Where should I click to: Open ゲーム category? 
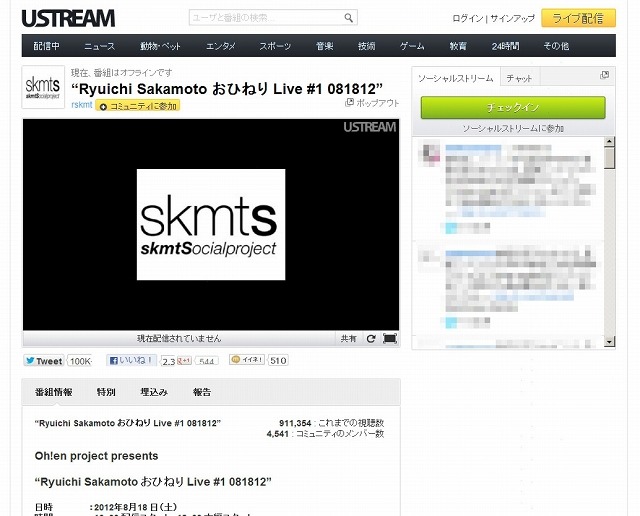(412, 46)
